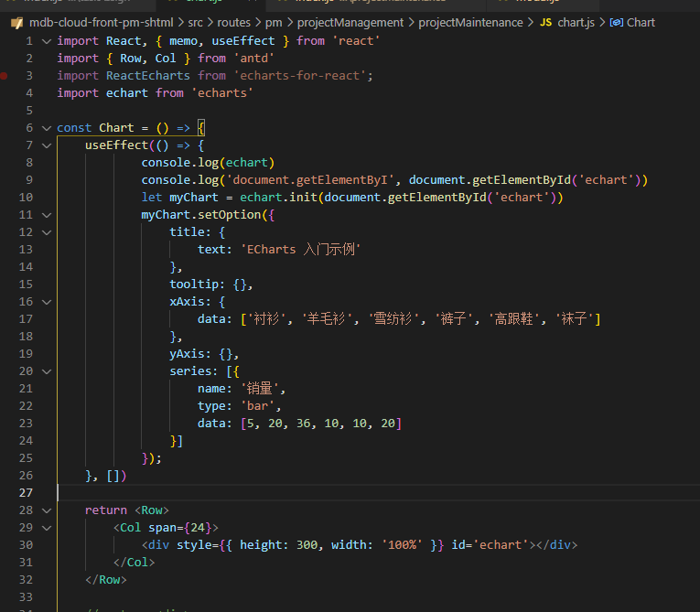700x612 pixels.
Task: Click the Chart constant name on line 6
Action: pos(116,128)
